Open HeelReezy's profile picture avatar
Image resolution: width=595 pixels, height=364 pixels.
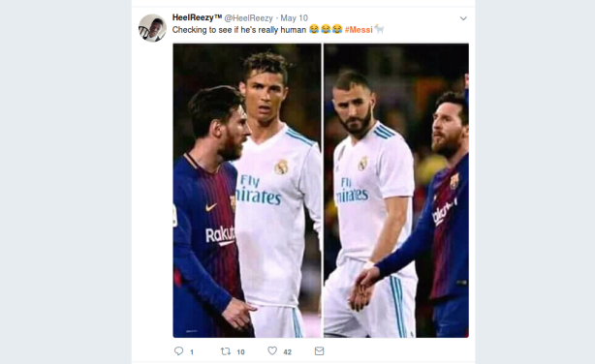tap(152, 28)
